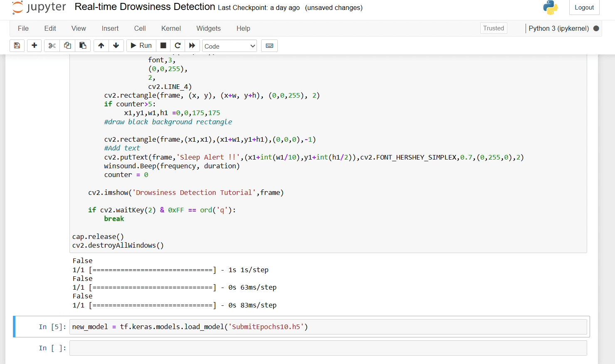This screenshot has height=364, width=615.
Task: Interrupt the kernel with stop icon
Action: click(x=163, y=46)
